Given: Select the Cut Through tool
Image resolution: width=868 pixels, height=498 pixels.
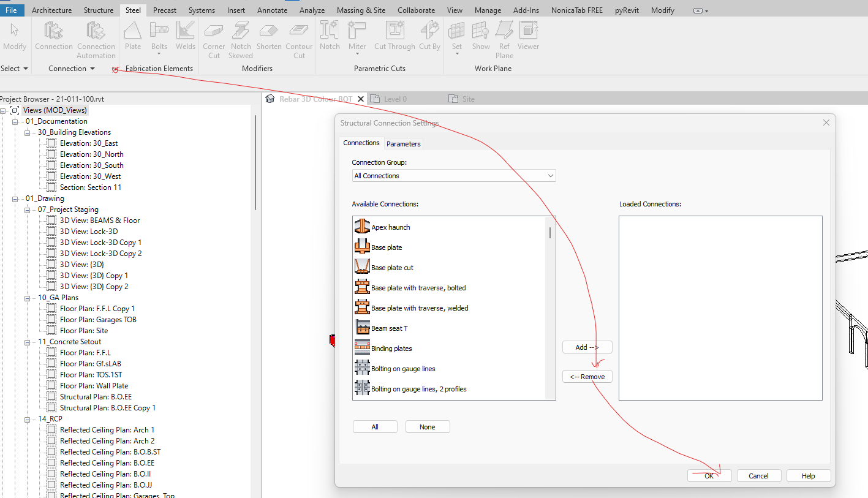Looking at the screenshot, I should (394, 36).
